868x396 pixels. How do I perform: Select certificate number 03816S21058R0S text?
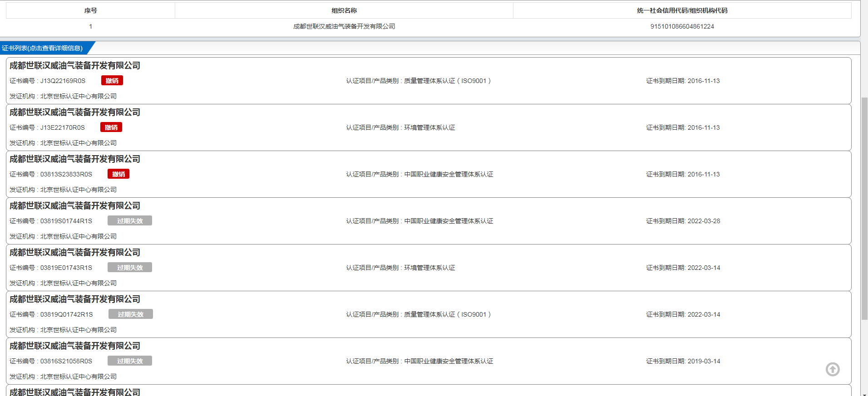(66, 361)
